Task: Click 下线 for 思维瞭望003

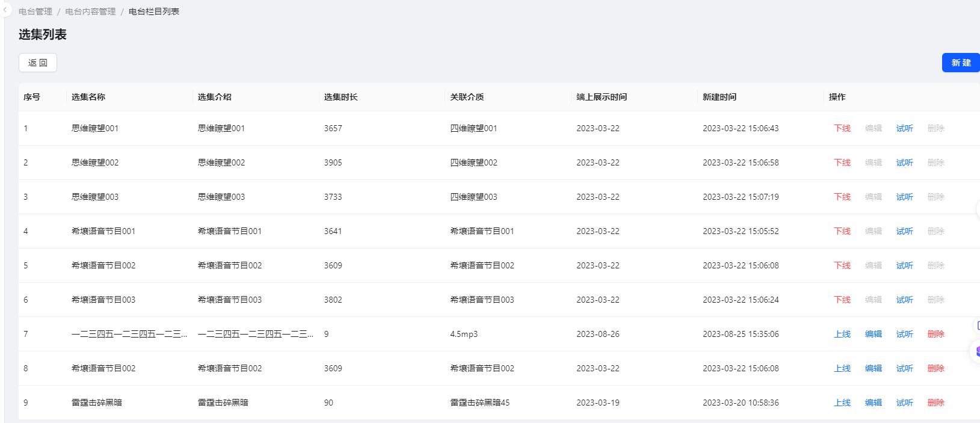Action: coord(842,197)
